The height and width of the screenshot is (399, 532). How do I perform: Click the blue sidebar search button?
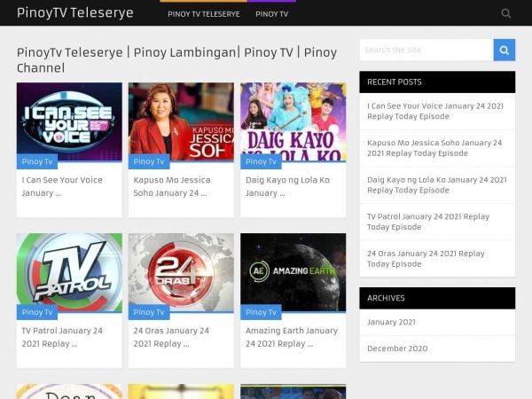coord(505,51)
